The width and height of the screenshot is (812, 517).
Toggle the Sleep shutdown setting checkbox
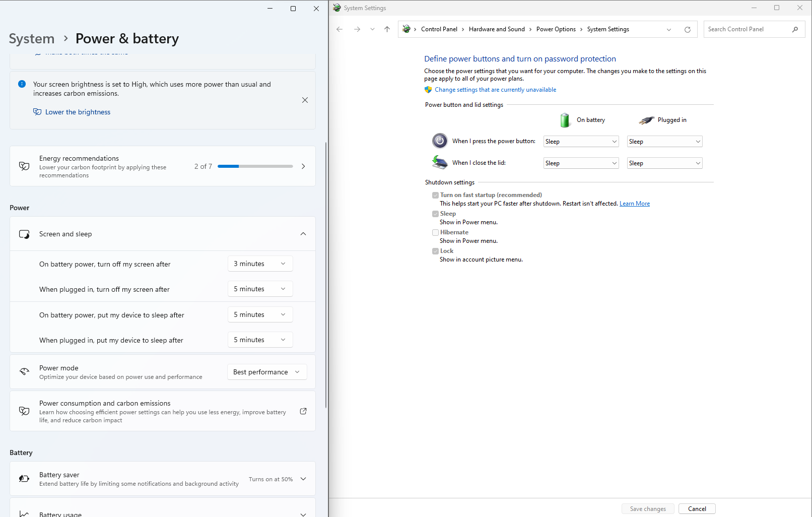[x=435, y=214]
